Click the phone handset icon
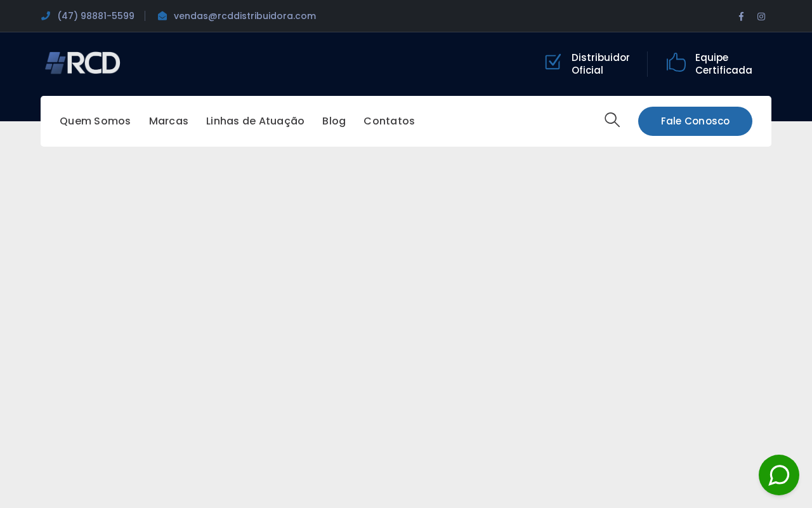Screen dimensions: 812x508 pyautogui.click(x=46, y=16)
